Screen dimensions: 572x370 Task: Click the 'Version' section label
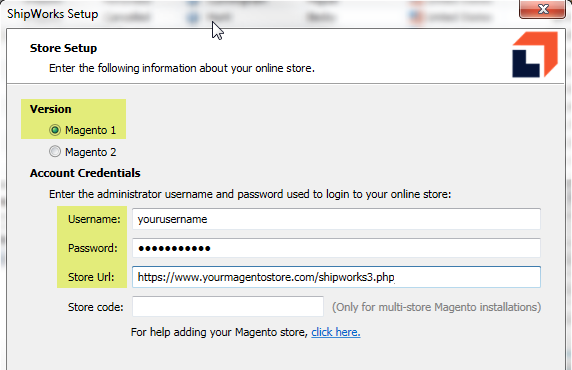(x=50, y=109)
